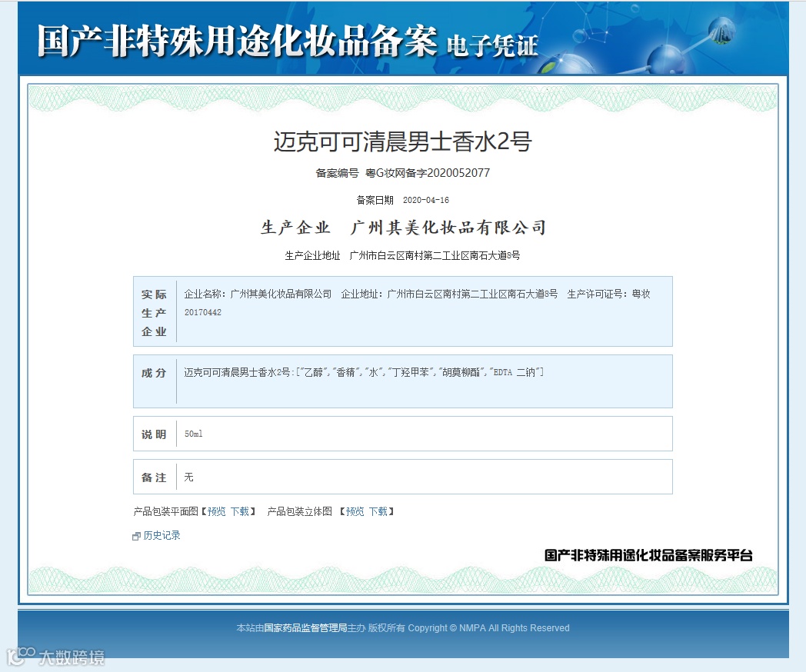Click the filing number 粤G妆网备字2020052077
The width and height of the screenshot is (806, 672).
pos(428,173)
